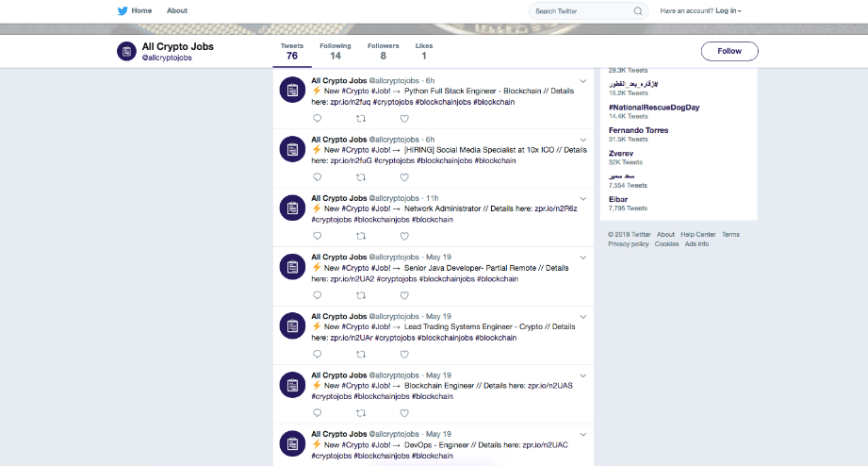This screenshot has width=868, height=466.
Task: Open options chevron on Senior Java Developer tweet
Action: click(x=583, y=258)
